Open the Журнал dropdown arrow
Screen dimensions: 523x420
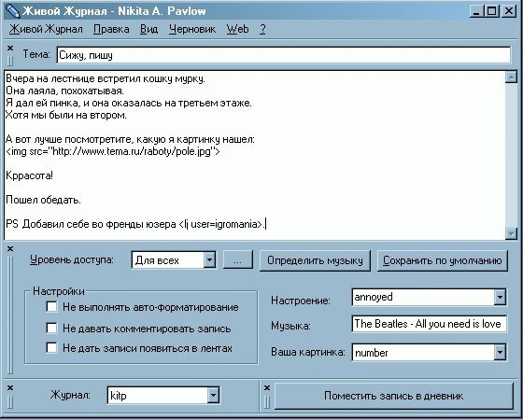213,396
